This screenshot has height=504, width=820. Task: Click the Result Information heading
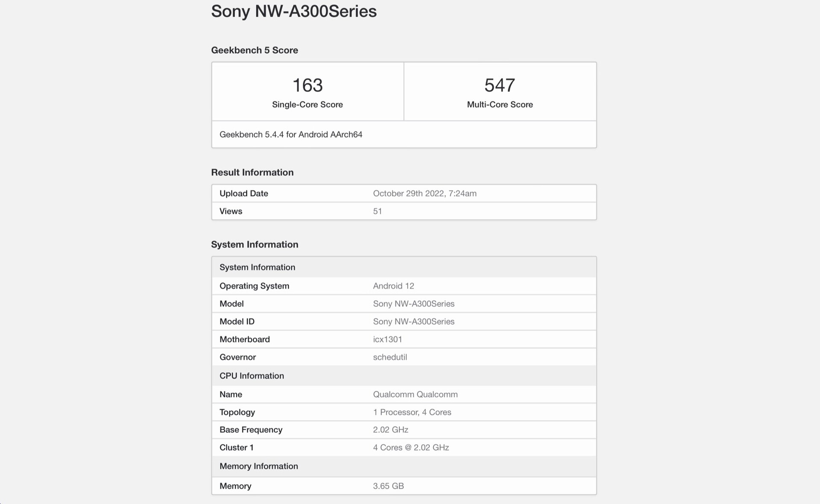tap(252, 172)
